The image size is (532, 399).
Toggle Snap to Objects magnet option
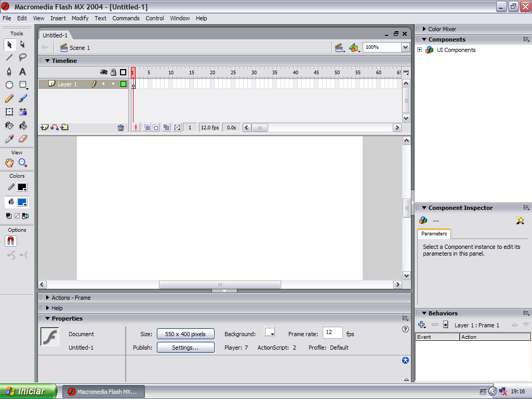pos(11,241)
